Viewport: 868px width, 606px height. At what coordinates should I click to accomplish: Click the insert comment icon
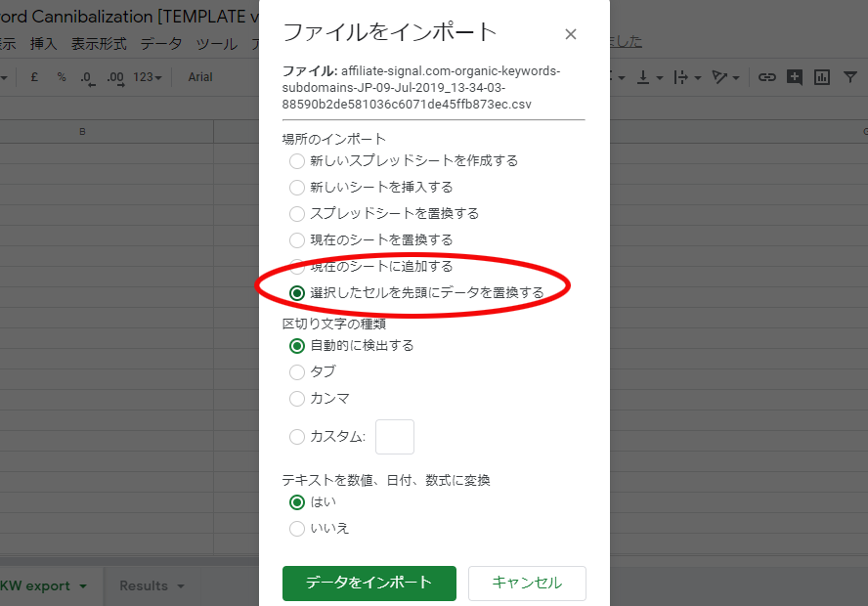(795, 77)
